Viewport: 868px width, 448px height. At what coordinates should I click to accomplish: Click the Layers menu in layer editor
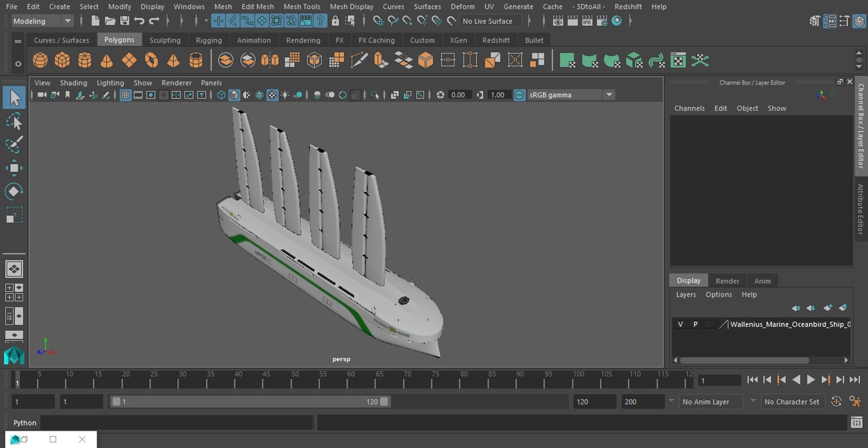[686, 294]
